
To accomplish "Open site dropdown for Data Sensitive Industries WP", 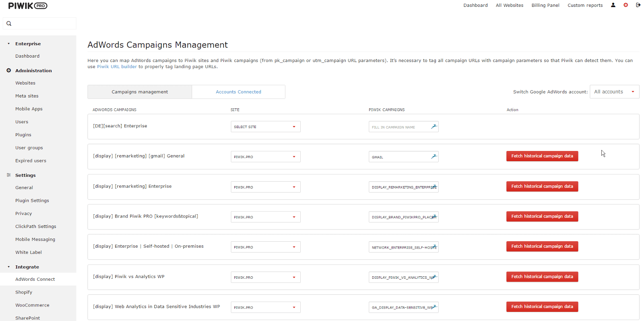I will click(x=266, y=307).
